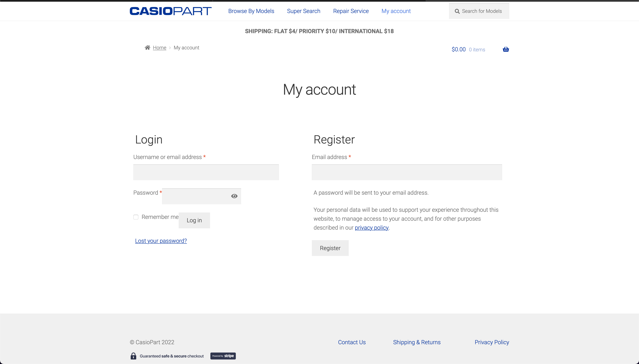
Task: Click the secure checkout padlock icon
Action: (x=134, y=356)
